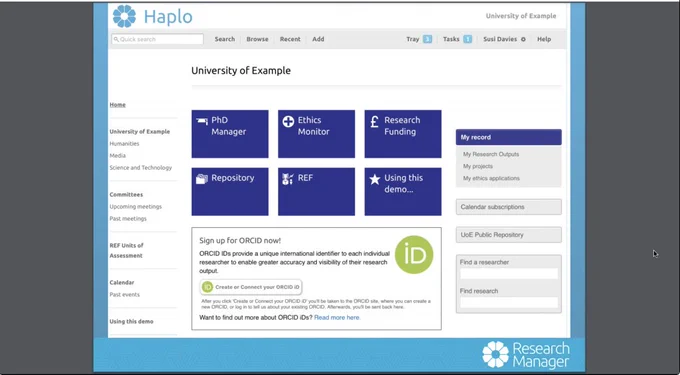Open the Recent menu item

[x=290, y=39]
